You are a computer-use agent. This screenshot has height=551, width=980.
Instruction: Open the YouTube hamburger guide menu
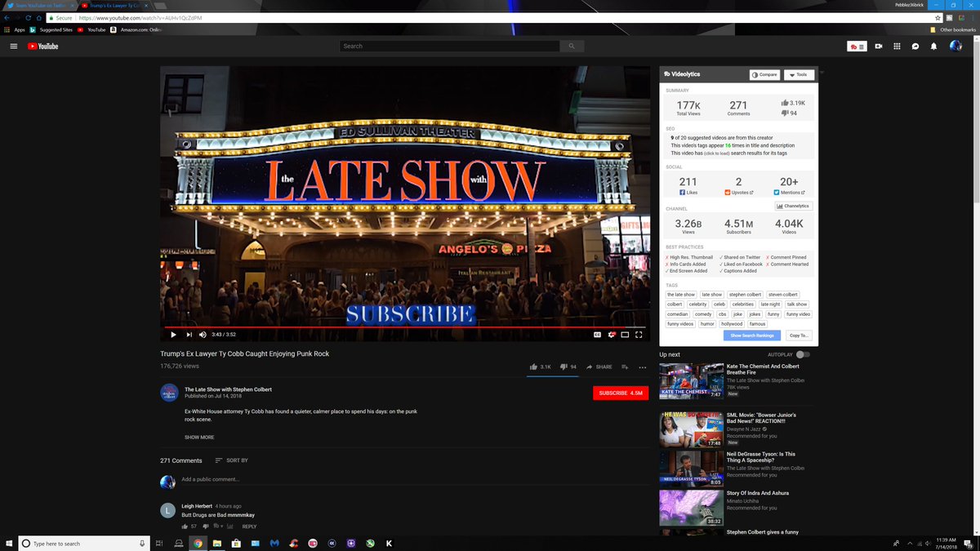coord(13,46)
